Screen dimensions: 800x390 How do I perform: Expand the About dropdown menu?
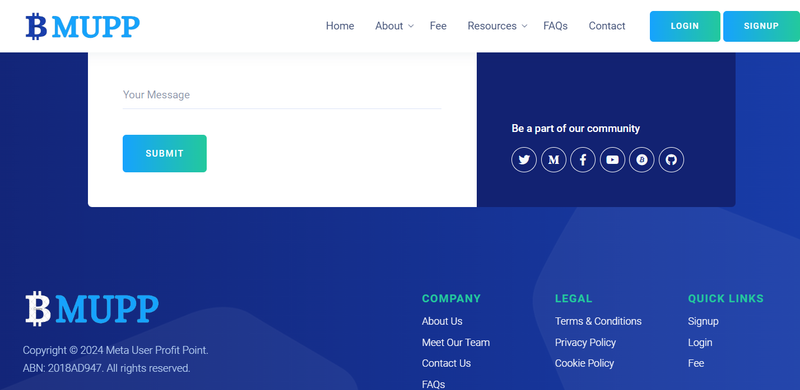tap(394, 26)
